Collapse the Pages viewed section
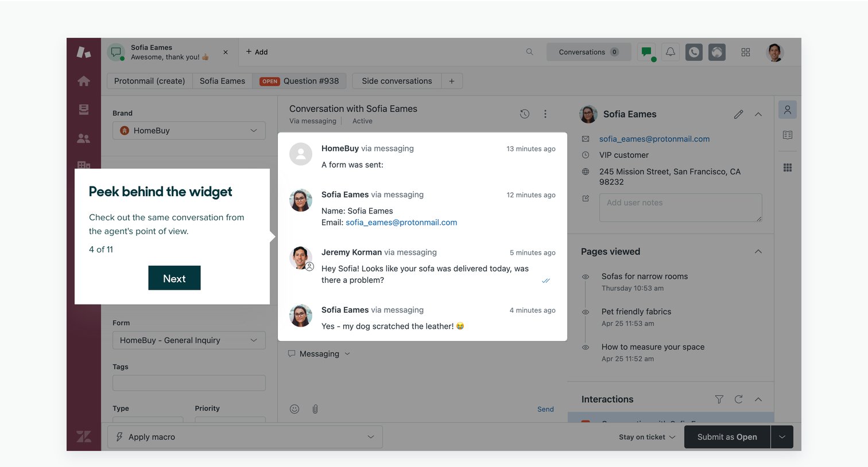Screen dimensions: 868x467 758,251
